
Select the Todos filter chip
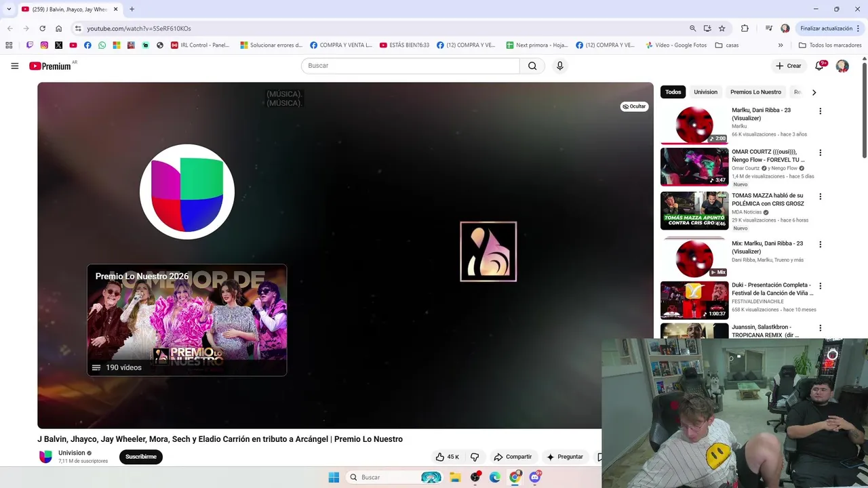[x=673, y=92]
